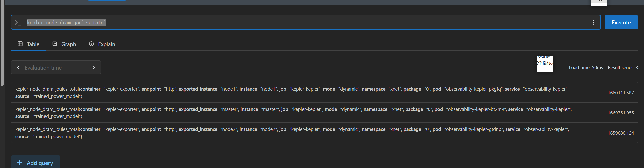
Task: Step evaluation time backward with left chevron
Action: click(18, 67)
